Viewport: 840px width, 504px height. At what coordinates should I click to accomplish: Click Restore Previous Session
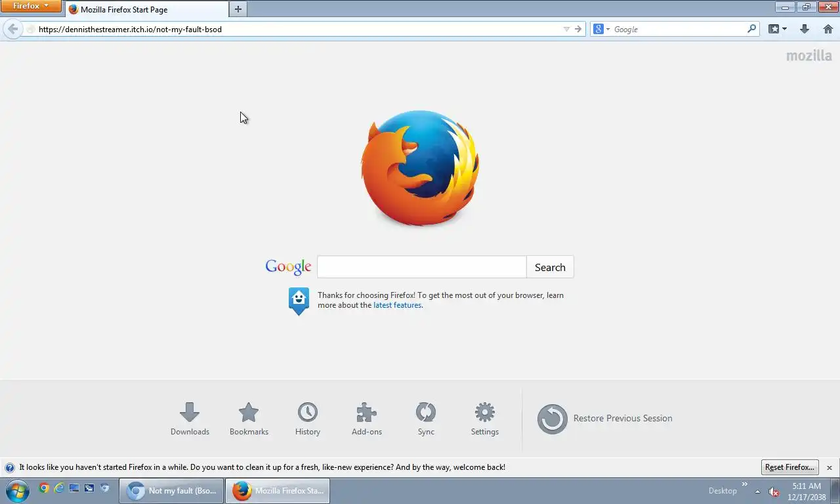click(605, 419)
